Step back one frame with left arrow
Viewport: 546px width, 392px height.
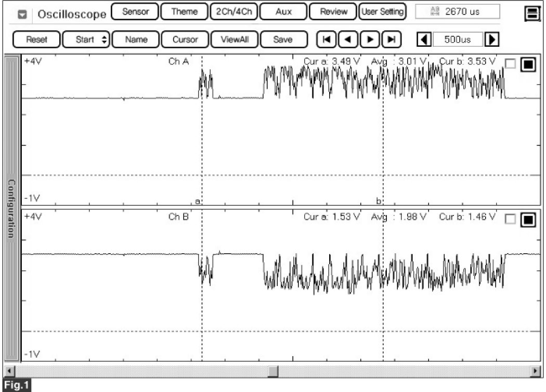coord(347,40)
